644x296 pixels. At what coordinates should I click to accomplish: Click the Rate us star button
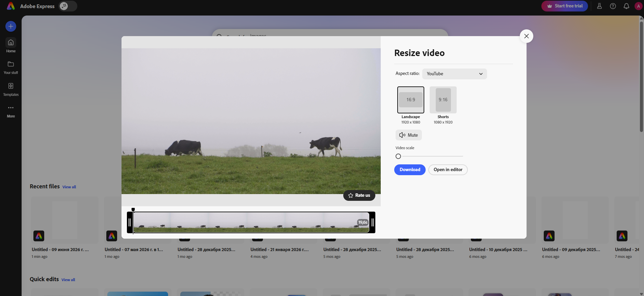[359, 195]
